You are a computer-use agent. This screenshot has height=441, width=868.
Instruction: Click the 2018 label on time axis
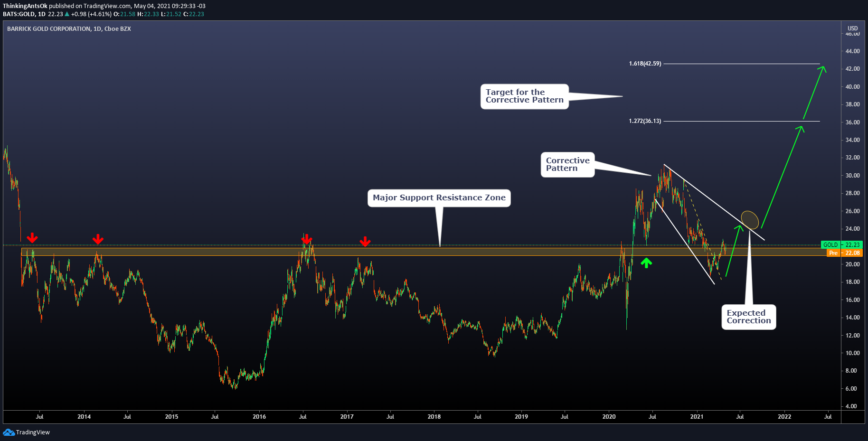[434, 417]
